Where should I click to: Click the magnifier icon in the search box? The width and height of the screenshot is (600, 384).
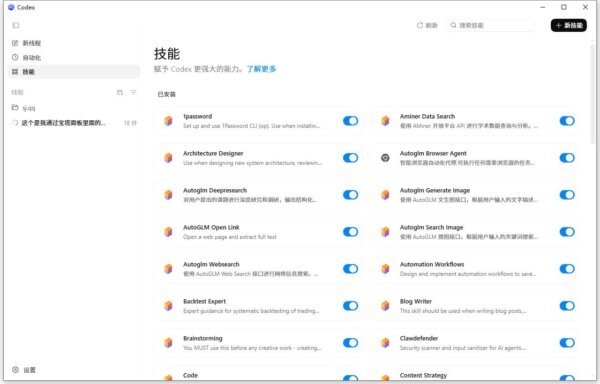tap(453, 25)
